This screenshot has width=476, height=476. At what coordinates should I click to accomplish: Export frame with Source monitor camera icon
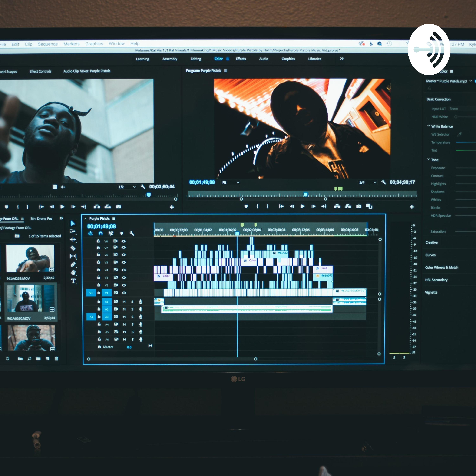(119, 207)
